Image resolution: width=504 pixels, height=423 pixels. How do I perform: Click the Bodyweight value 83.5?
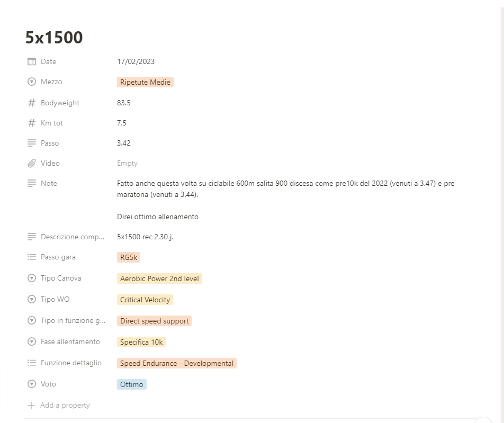124,103
